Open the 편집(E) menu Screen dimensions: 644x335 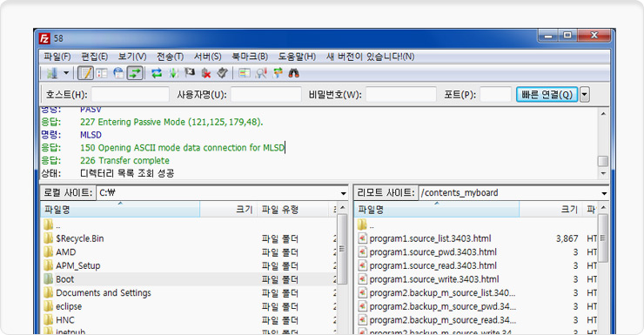tap(95, 57)
